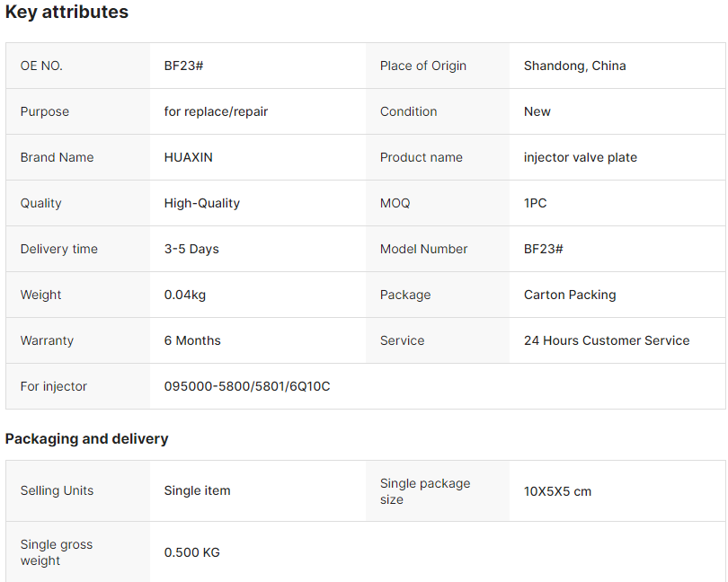Click the Place of Origin label
Screen dimensions: 728x582
[423, 66]
